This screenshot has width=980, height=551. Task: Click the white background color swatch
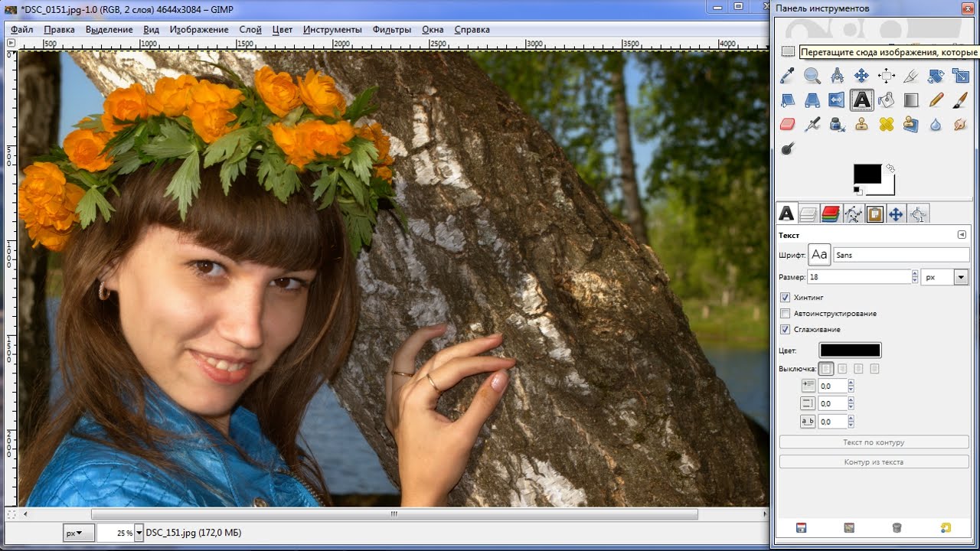pos(887,188)
